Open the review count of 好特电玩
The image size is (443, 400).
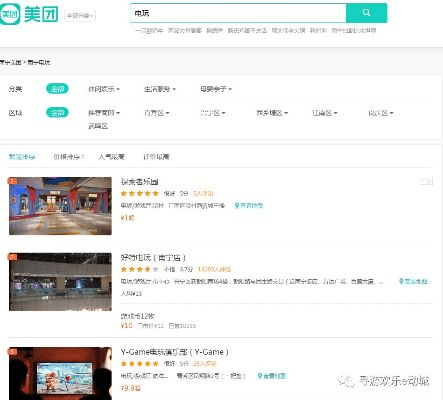[x=214, y=269]
